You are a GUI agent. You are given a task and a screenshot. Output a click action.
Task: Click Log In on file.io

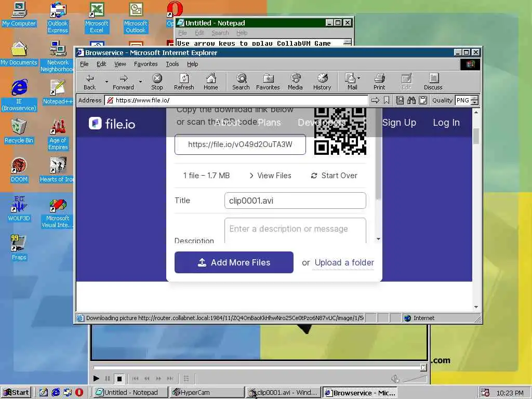tap(446, 123)
